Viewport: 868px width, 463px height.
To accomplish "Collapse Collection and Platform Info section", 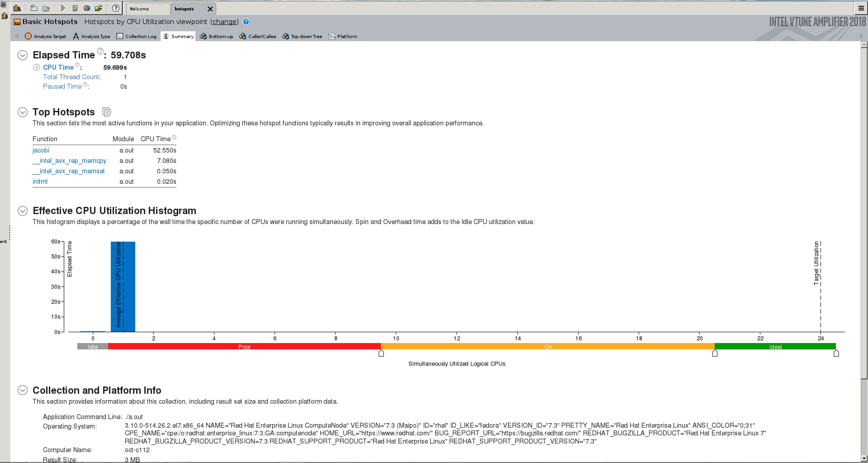I will [x=23, y=390].
